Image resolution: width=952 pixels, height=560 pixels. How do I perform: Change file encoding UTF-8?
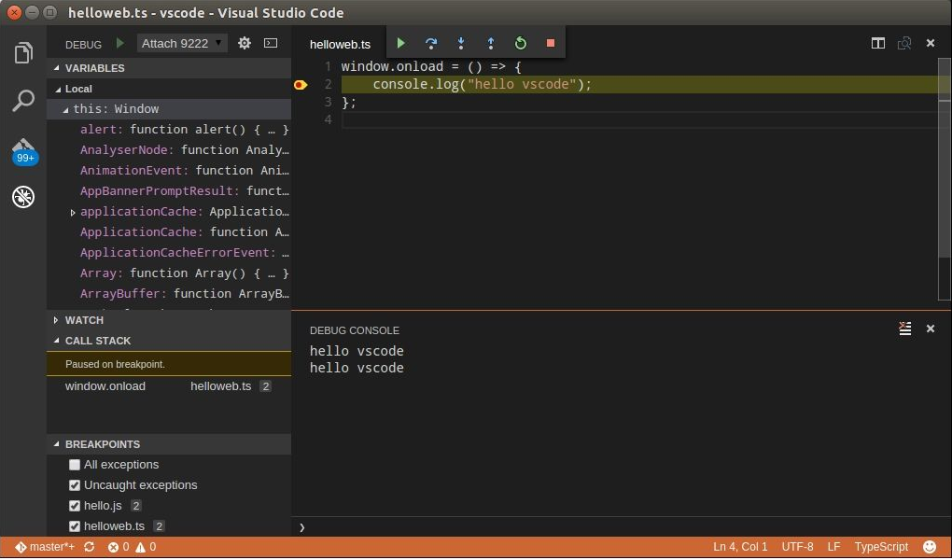click(x=797, y=547)
